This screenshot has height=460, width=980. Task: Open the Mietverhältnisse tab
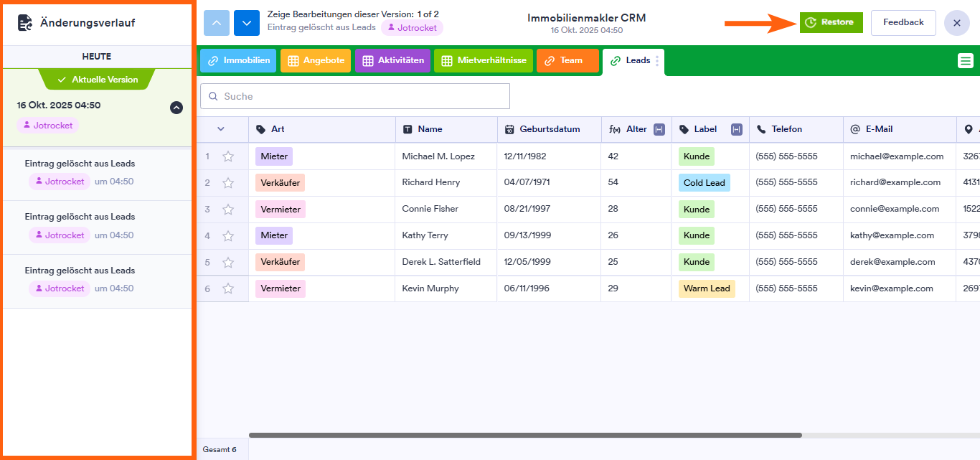[483, 61]
